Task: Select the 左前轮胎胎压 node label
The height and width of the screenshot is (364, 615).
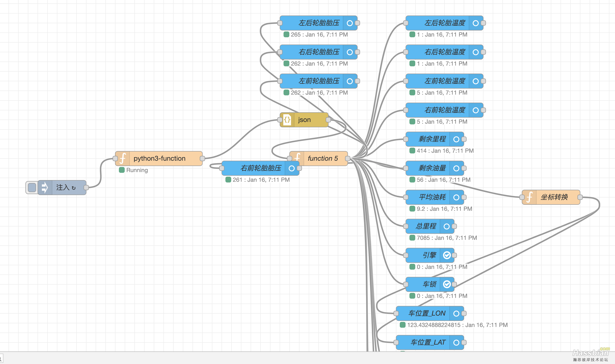Action: [319, 81]
